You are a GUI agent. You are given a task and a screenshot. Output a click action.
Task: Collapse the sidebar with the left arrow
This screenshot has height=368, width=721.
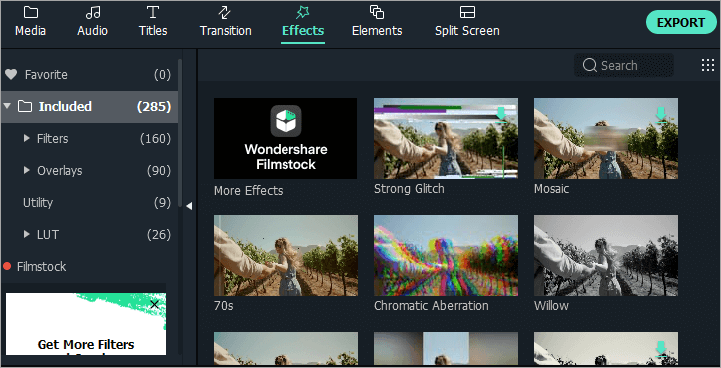(189, 206)
